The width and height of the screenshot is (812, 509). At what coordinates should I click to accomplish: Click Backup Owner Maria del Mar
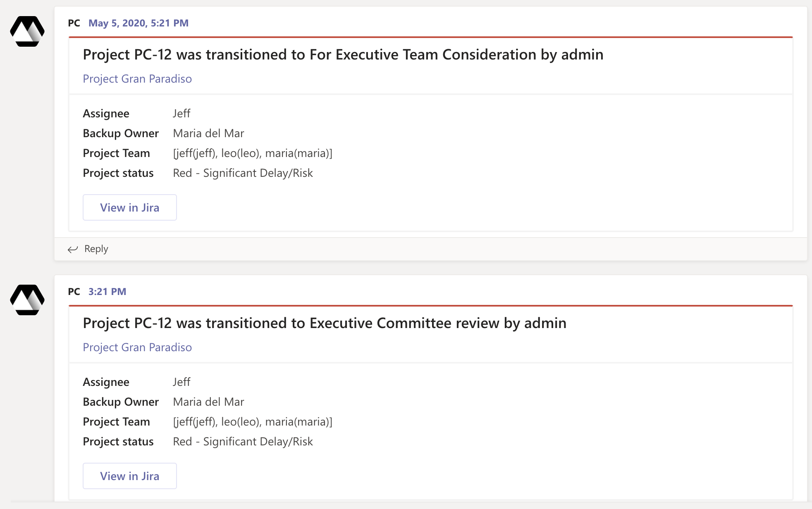click(x=208, y=133)
